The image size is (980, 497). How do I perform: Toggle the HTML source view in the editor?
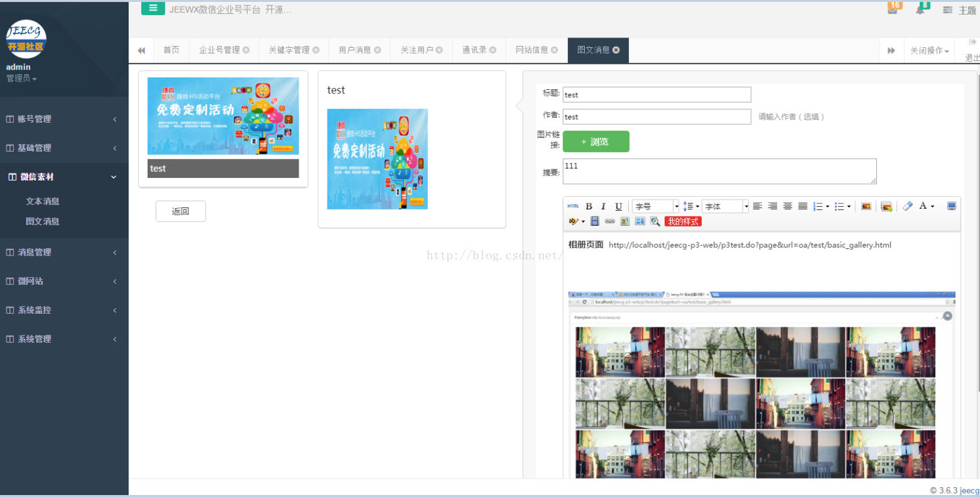click(572, 205)
